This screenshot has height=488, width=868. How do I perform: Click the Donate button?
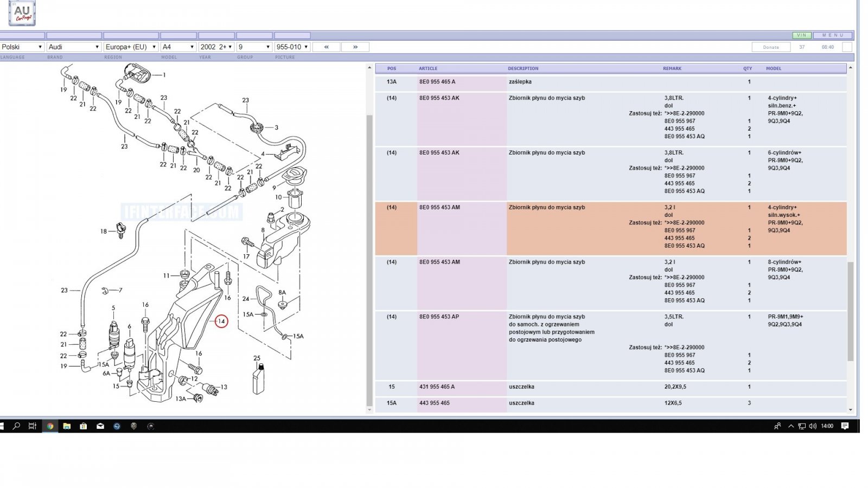(x=771, y=47)
